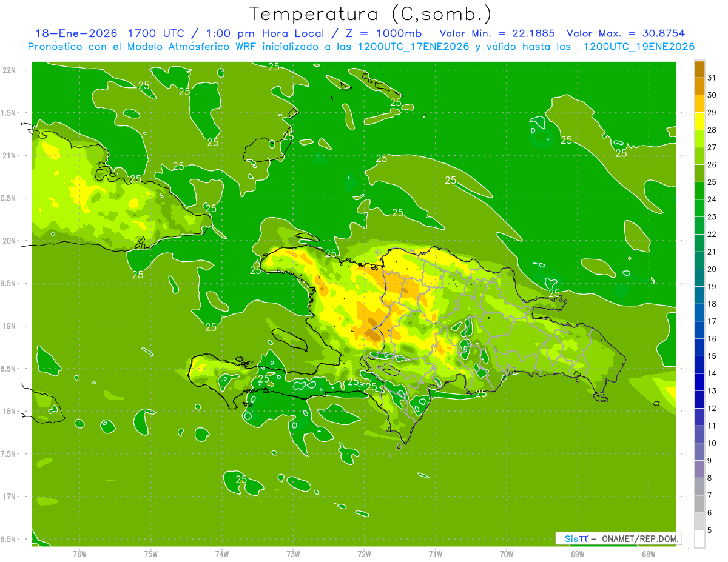This screenshot has height=562, width=728.
Task: Click the '1700 UTC' time label
Action: click(155, 33)
